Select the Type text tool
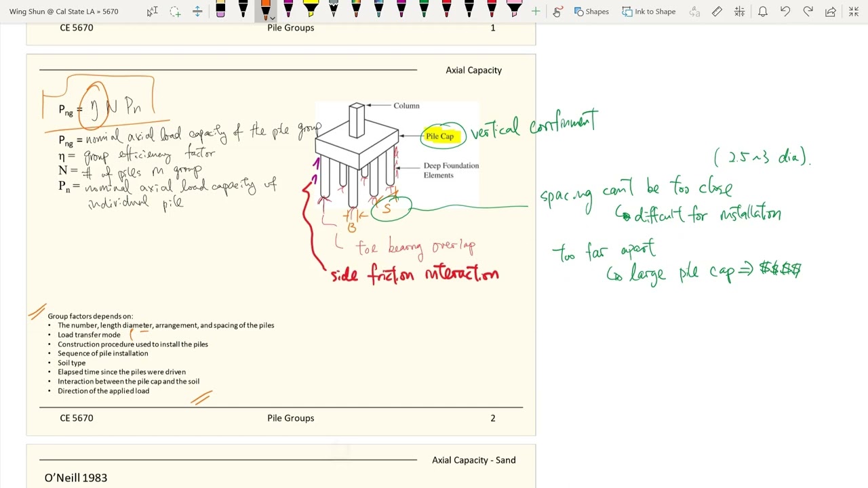Image resolution: width=868 pixels, height=488 pixels. 152,12
